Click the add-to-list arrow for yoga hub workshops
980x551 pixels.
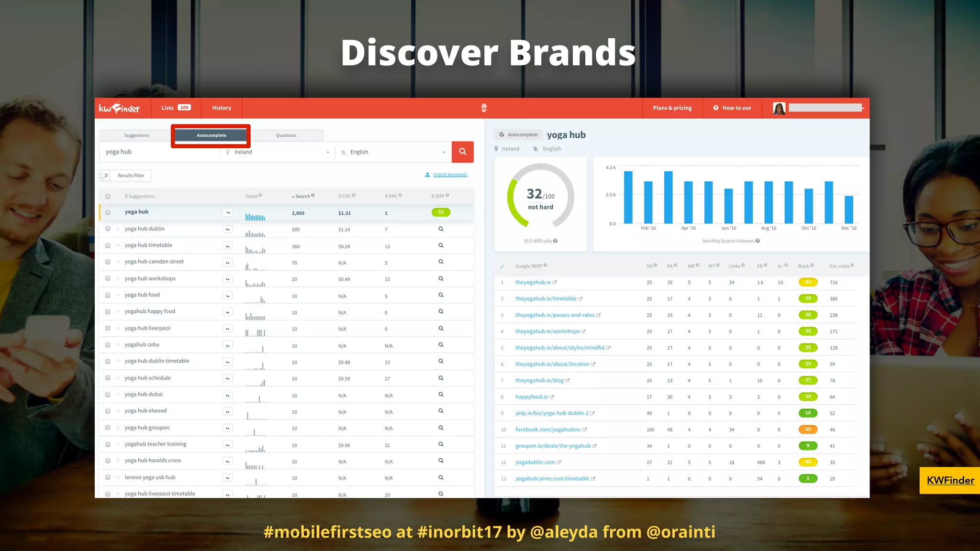coord(228,279)
